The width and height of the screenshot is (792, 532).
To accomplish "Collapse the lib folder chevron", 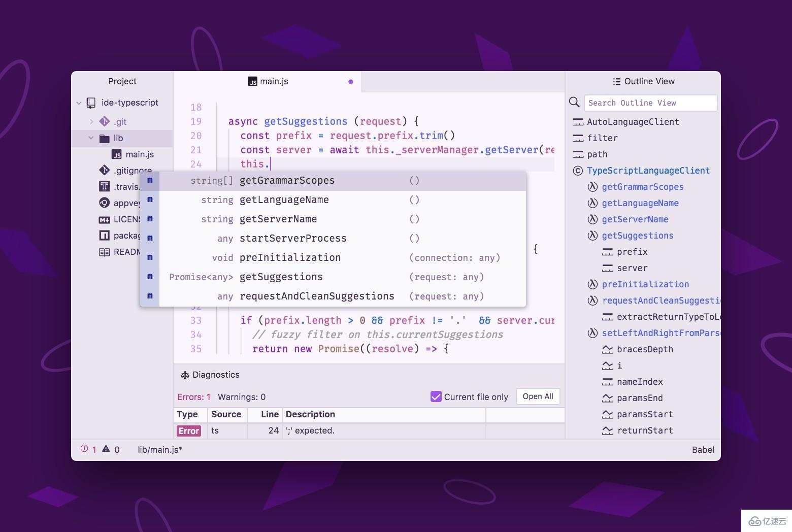I will [x=91, y=138].
